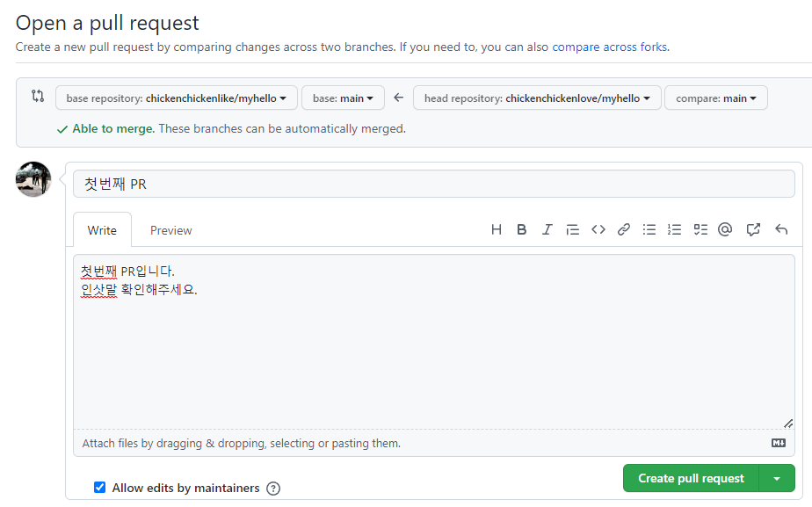812x507 pixels.
Task: Click the Open a pull request heading
Action: 107,24
